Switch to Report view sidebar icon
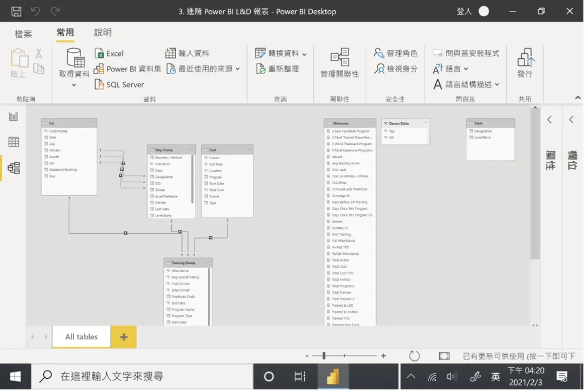 click(x=14, y=116)
